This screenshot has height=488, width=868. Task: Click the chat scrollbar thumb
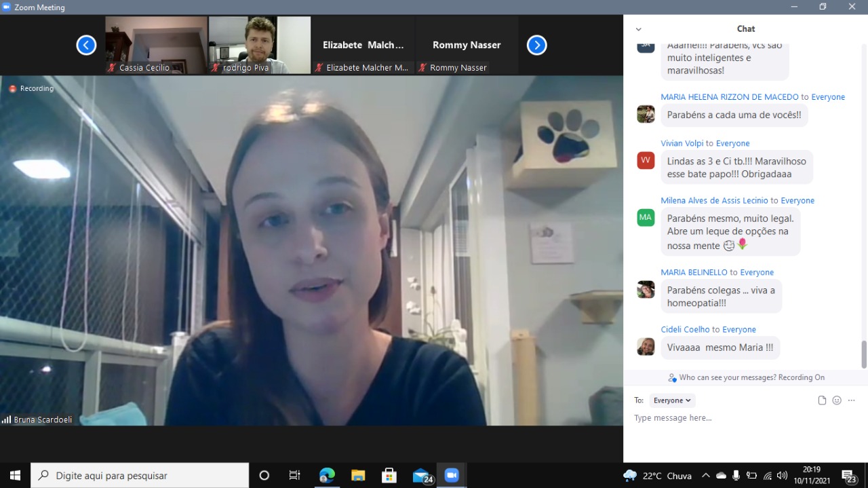pos(864,354)
